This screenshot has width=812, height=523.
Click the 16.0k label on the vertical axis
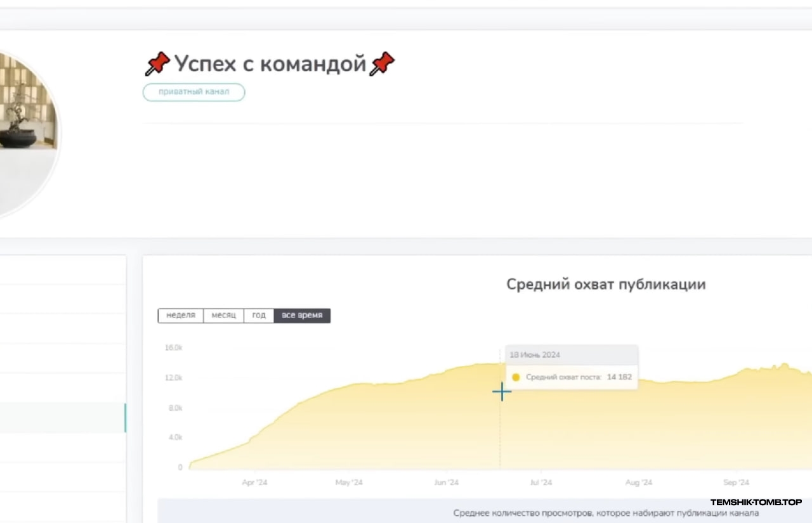[x=174, y=348]
